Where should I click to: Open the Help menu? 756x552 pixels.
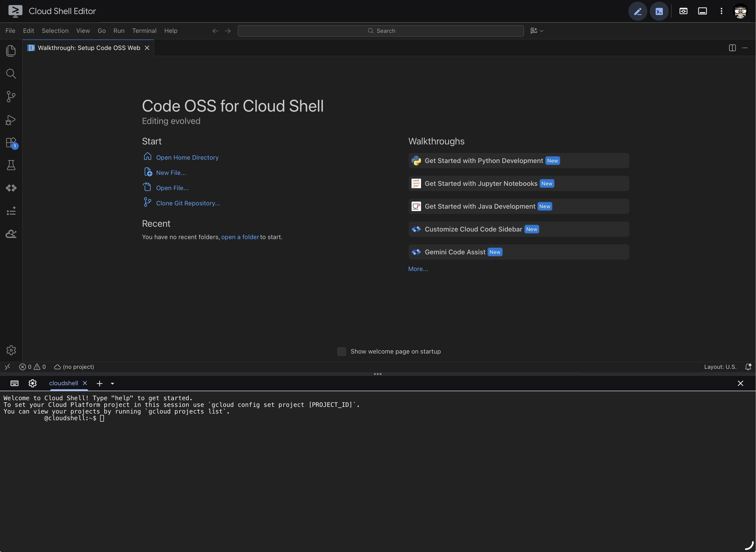[170, 31]
